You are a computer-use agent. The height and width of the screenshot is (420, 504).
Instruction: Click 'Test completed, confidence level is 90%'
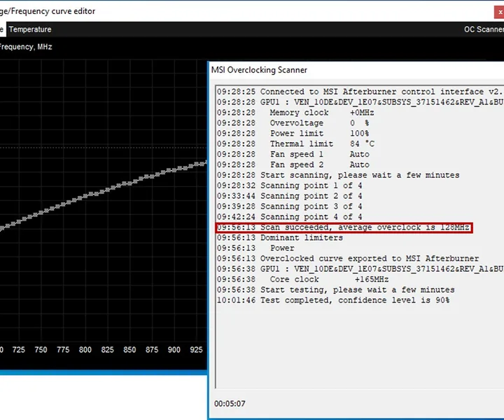point(333,300)
